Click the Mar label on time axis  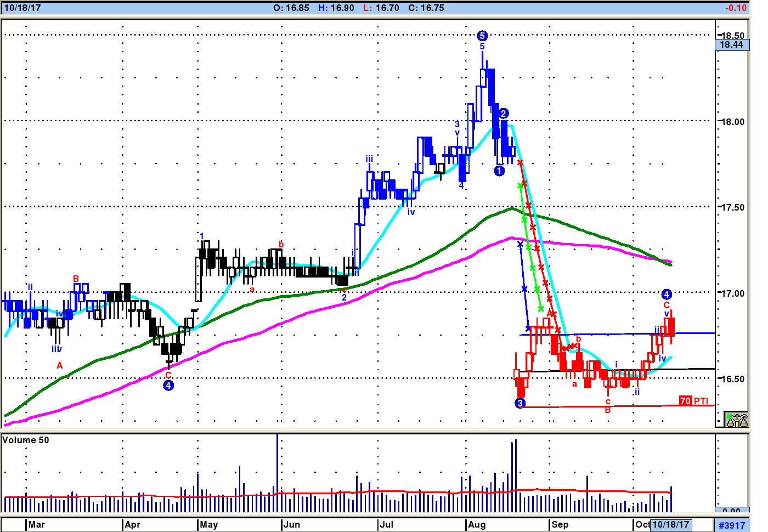click(36, 524)
